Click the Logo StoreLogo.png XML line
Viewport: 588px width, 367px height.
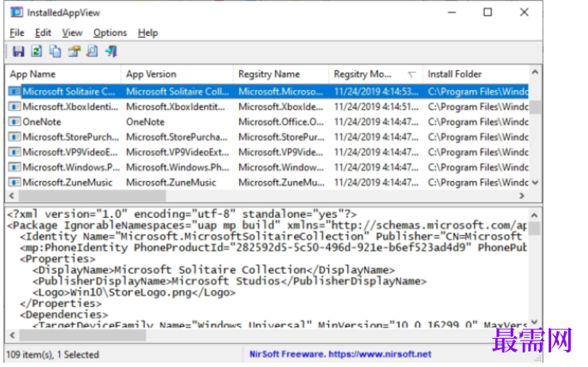(135, 292)
